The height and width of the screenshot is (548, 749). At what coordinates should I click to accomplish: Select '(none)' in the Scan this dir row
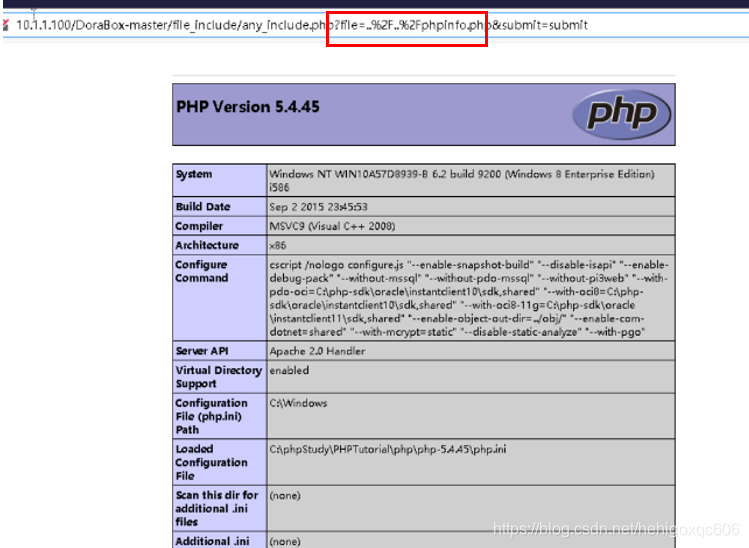click(285, 495)
